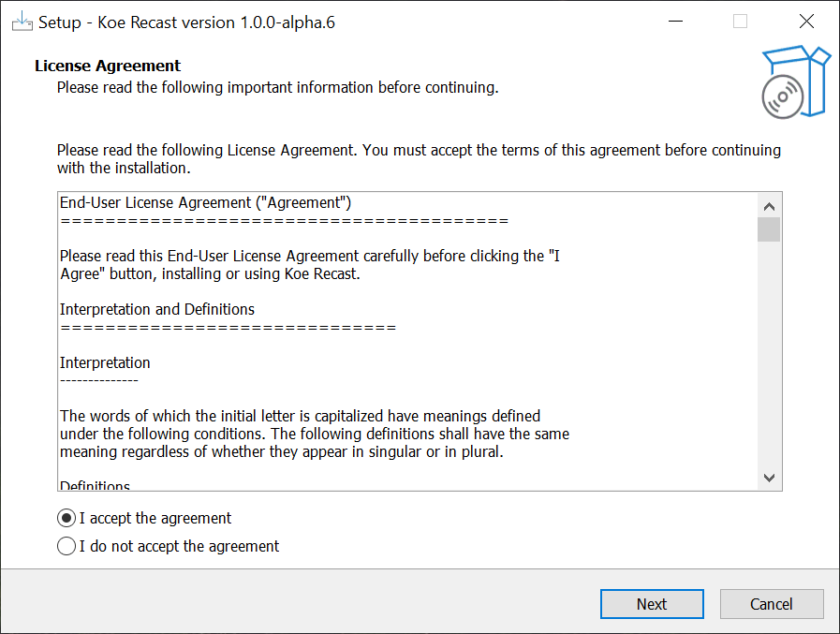The height and width of the screenshot is (634, 840).
Task: Click the "I accept the agreement" label text
Action: [155, 518]
